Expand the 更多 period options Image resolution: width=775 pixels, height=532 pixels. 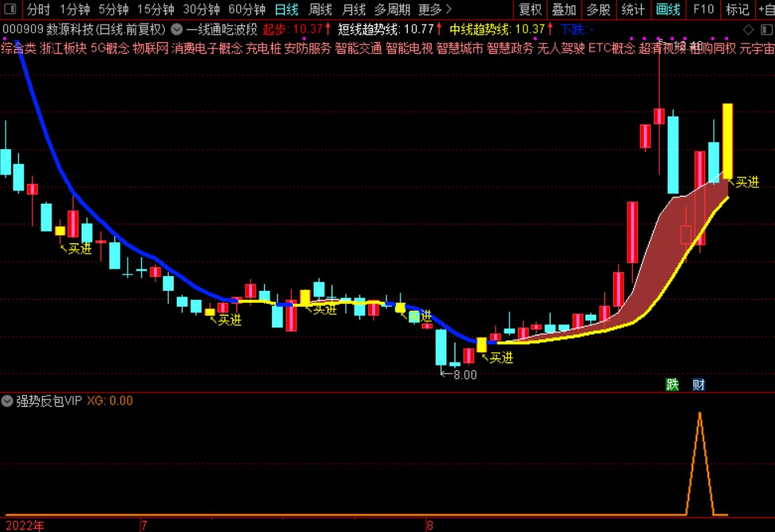point(435,10)
